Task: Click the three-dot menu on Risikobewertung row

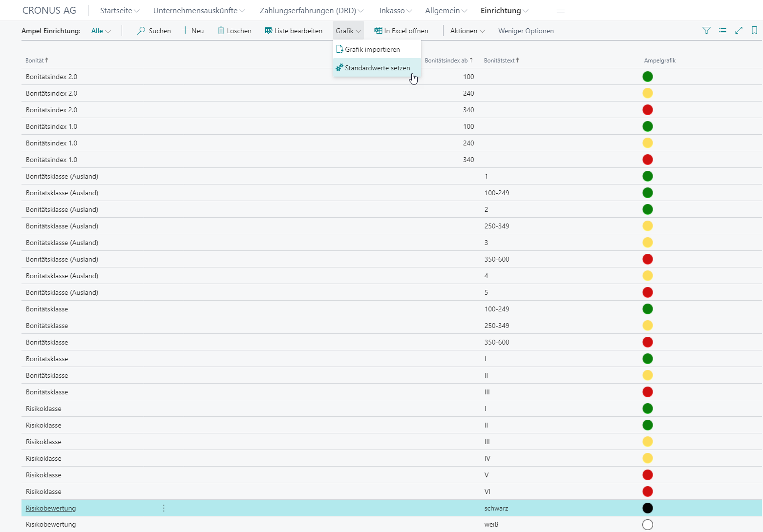Action: click(164, 508)
